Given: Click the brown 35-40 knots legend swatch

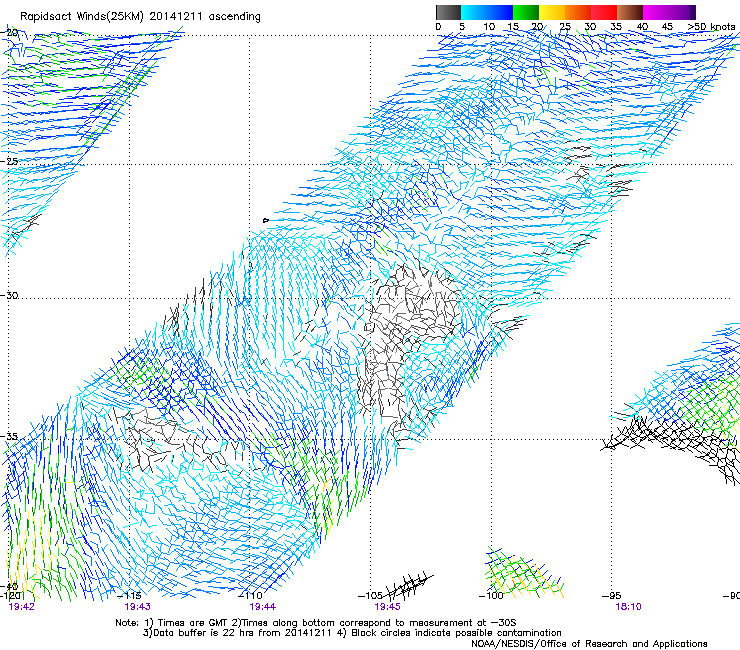Looking at the screenshot, I should coord(630,12).
